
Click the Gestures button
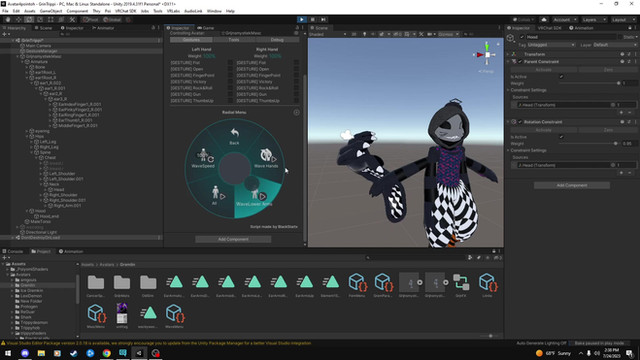tap(191, 40)
